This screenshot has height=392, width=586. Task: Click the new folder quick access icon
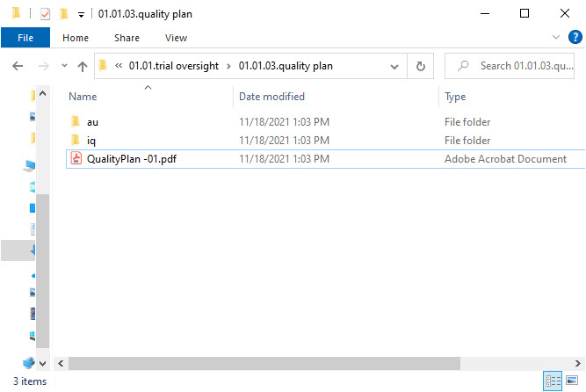tap(63, 14)
